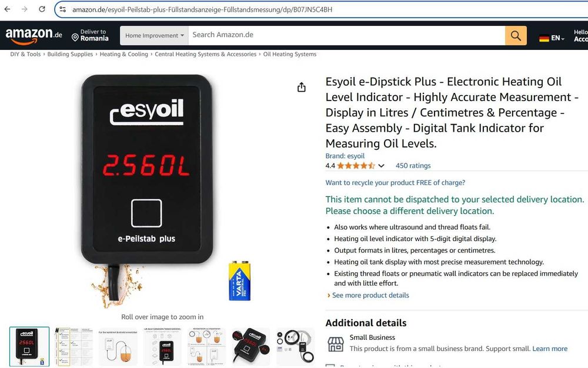Click the Small Business storefront icon
The image size is (588, 368).
(x=336, y=344)
